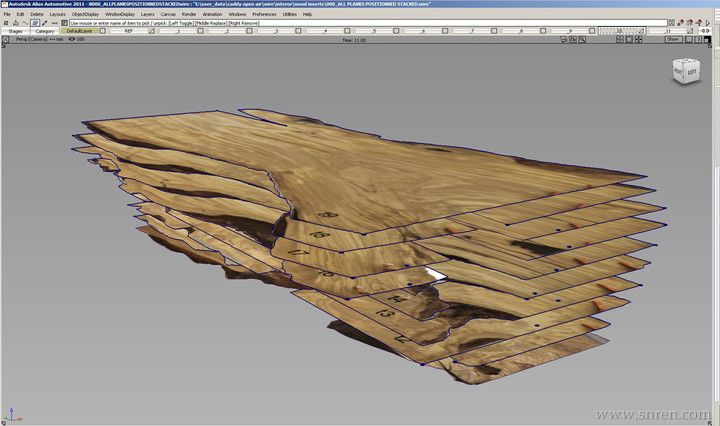
Task: Click the XYZ axis indicator in the corner
Action: 12,415
